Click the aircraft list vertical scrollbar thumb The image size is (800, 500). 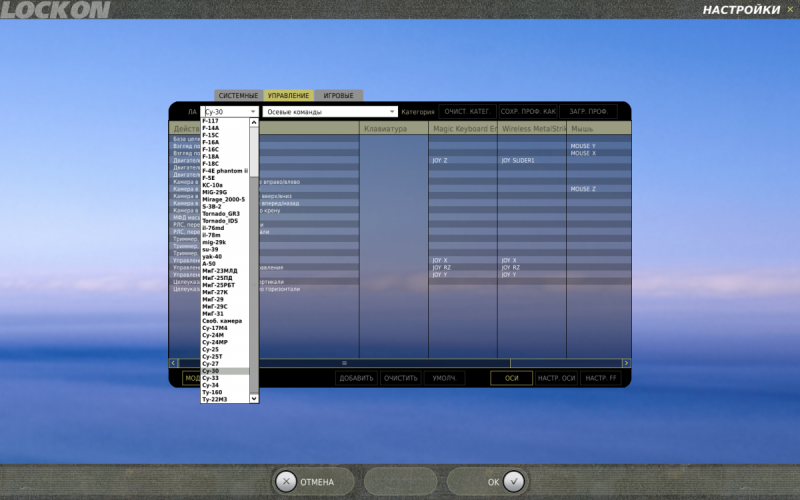tap(254, 152)
